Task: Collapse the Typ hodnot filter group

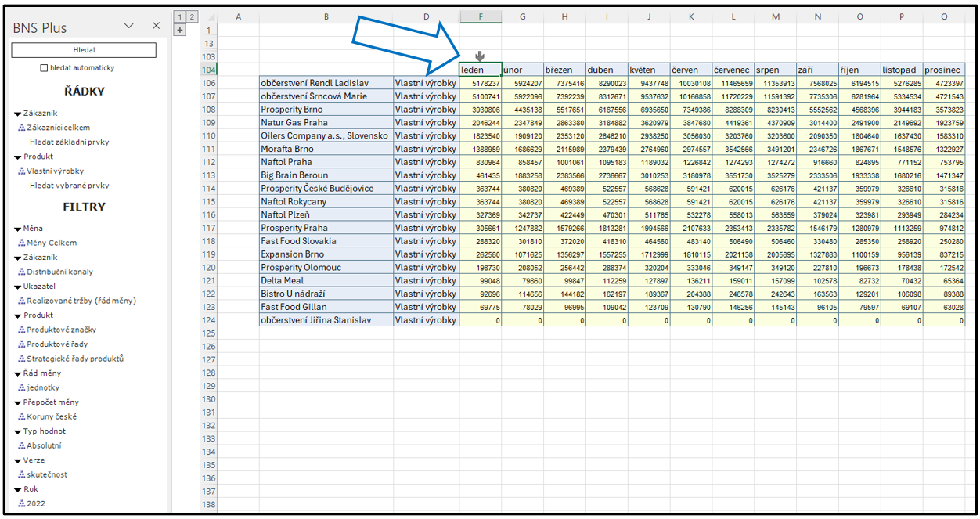Action: click(17, 432)
